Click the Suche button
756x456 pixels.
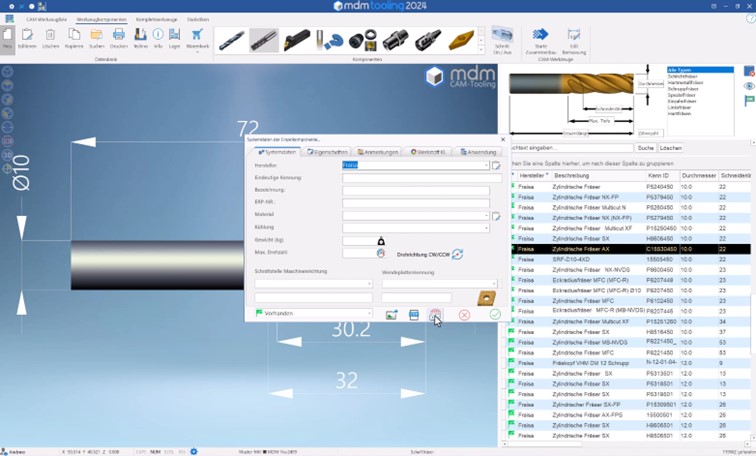pyautogui.click(x=646, y=148)
